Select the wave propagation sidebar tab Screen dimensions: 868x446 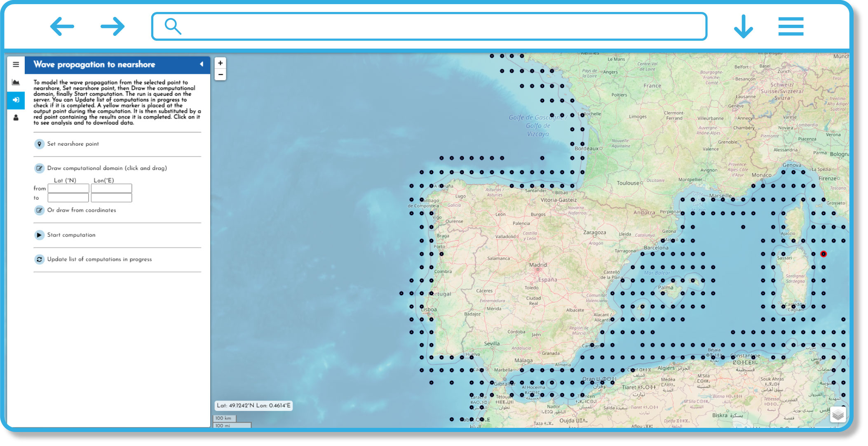pyautogui.click(x=16, y=100)
